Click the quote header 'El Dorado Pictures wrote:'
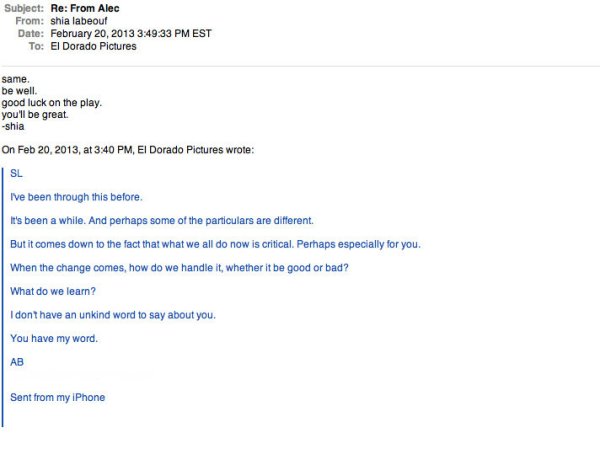This screenshot has height=465, width=600. tap(196, 150)
